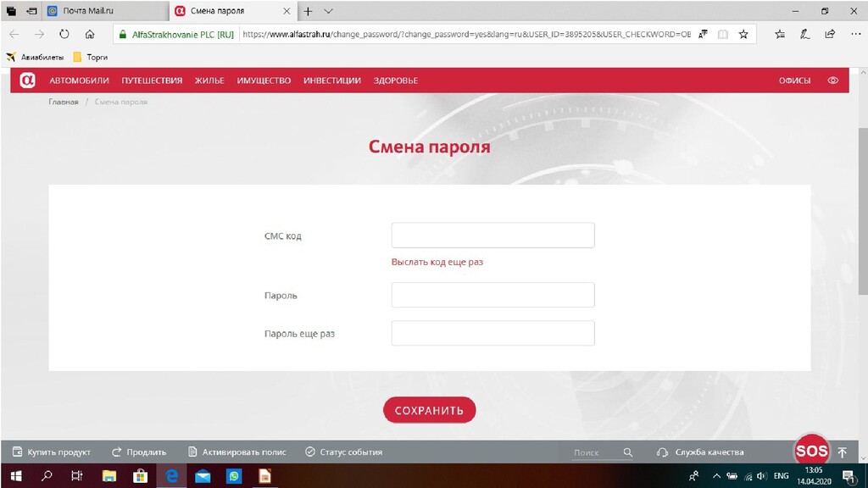Toggle reading view book icon

[x=722, y=34]
